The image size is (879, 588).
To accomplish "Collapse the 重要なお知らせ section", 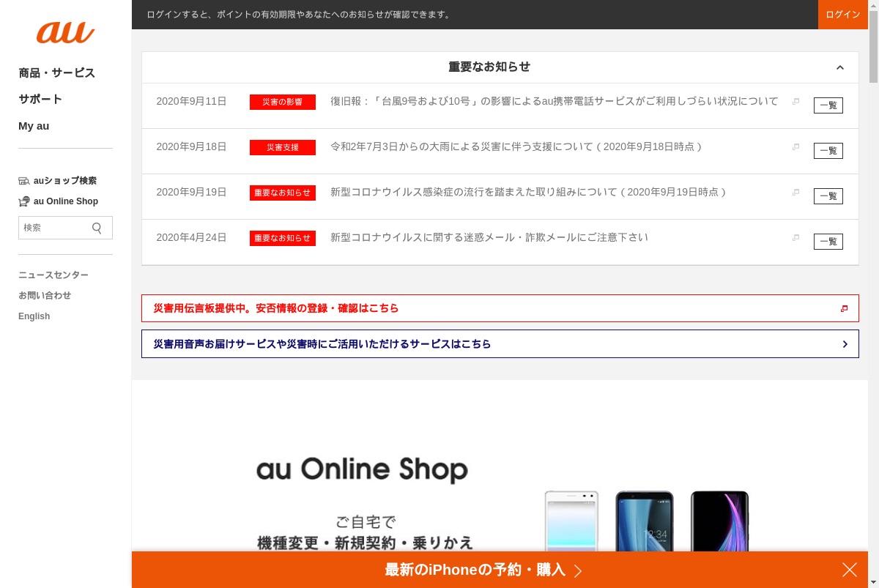I will 840,67.
